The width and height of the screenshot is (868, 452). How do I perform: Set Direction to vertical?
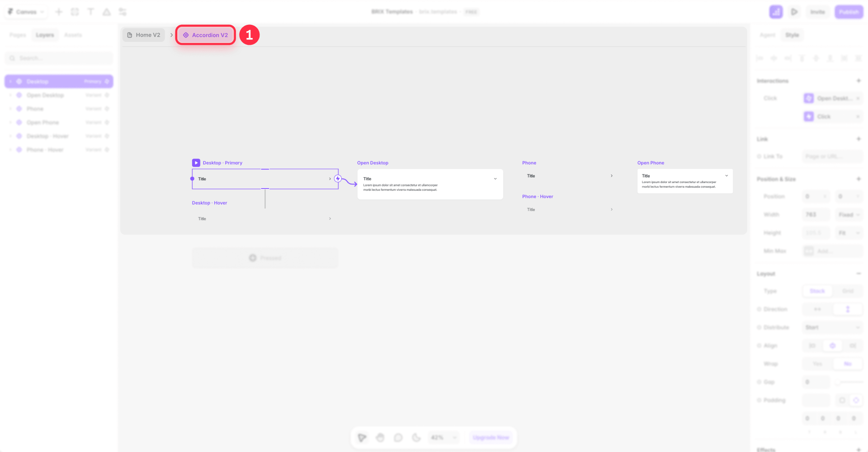click(848, 309)
